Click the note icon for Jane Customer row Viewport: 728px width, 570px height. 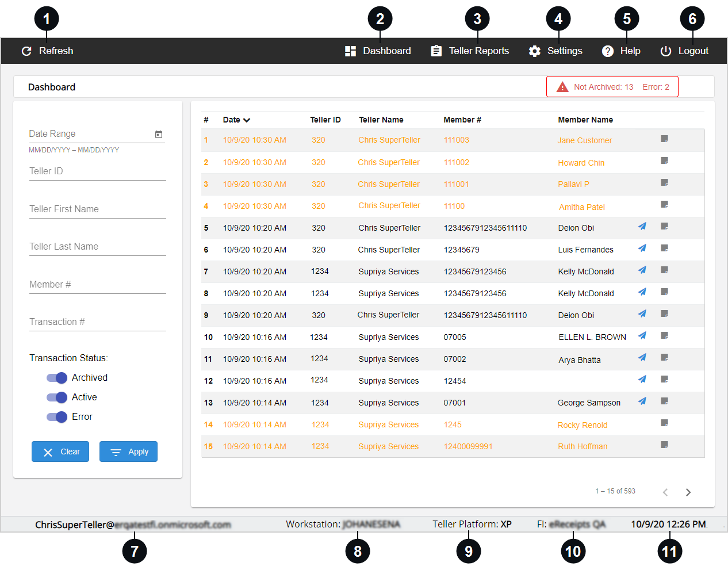[x=664, y=139]
